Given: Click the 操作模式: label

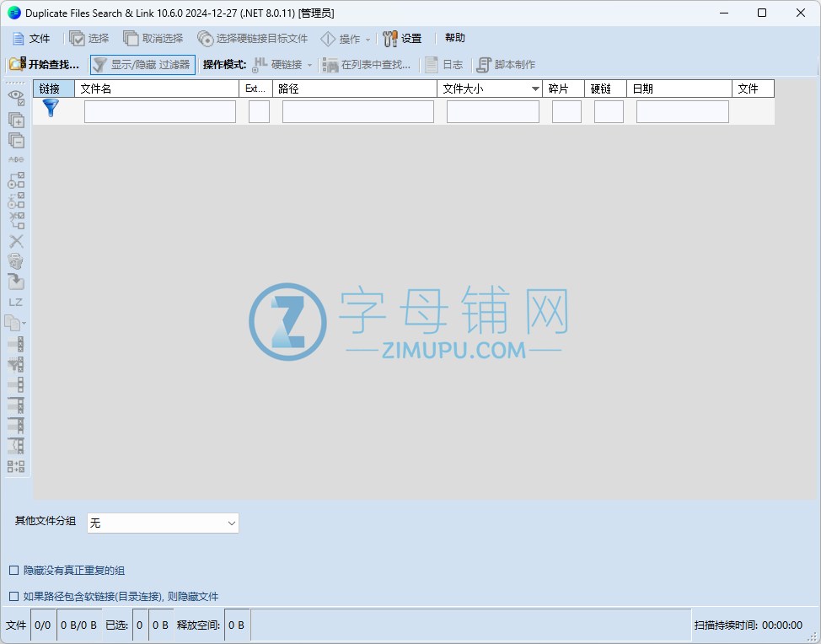Looking at the screenshot, I should tap(224, 65).
